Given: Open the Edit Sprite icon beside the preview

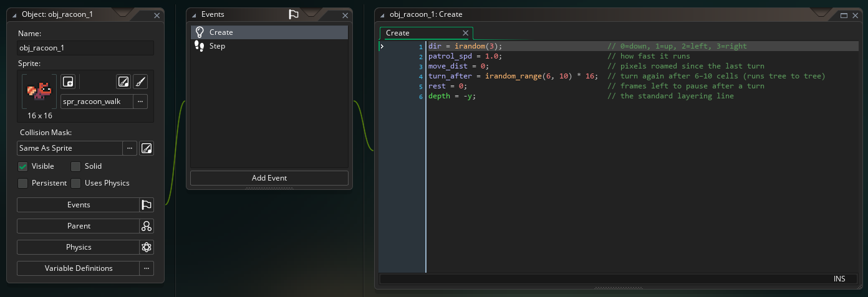Looking at the screenshot, I should point(123,82).
